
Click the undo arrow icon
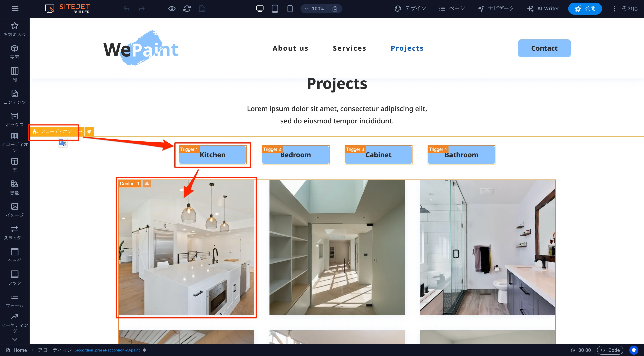point(126,9)
